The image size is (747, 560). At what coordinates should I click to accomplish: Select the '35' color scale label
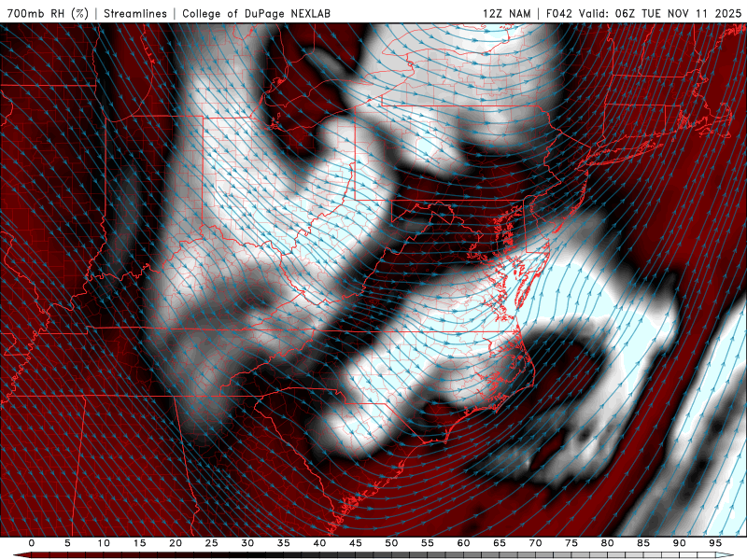284,543
